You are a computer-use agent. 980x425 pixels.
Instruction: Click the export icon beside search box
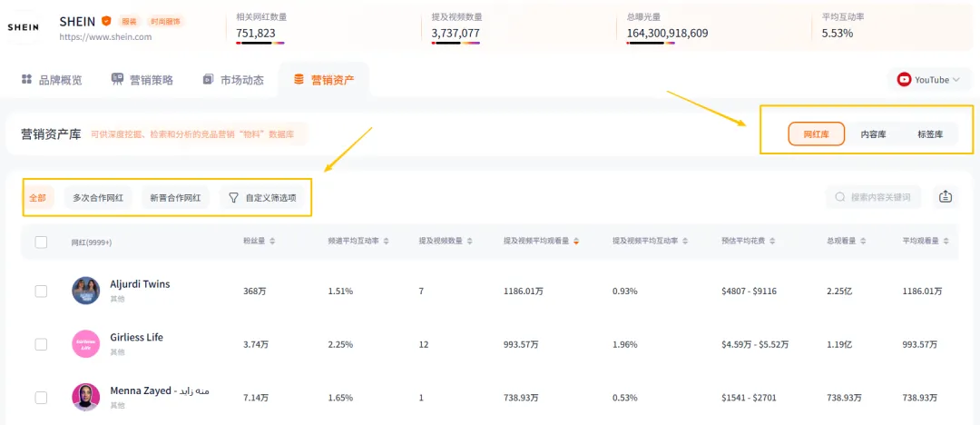click(946, 197)
